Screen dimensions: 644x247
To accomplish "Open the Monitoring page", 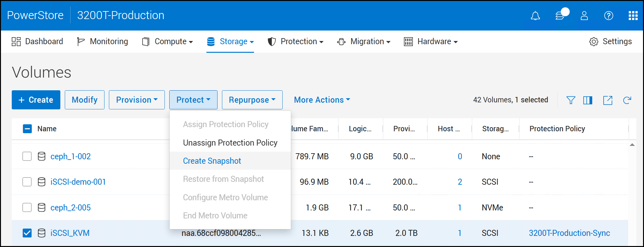I will 102,42.
